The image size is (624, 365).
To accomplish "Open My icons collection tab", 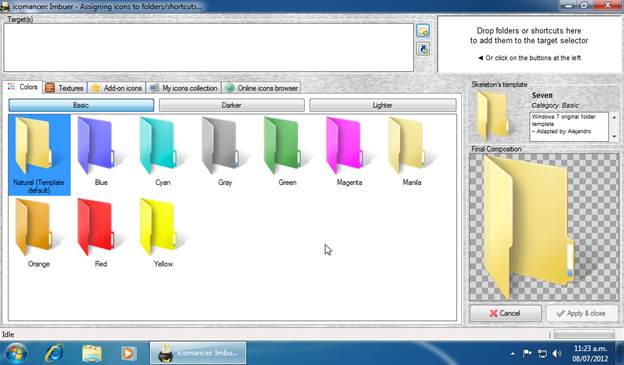I will (184, 88).
